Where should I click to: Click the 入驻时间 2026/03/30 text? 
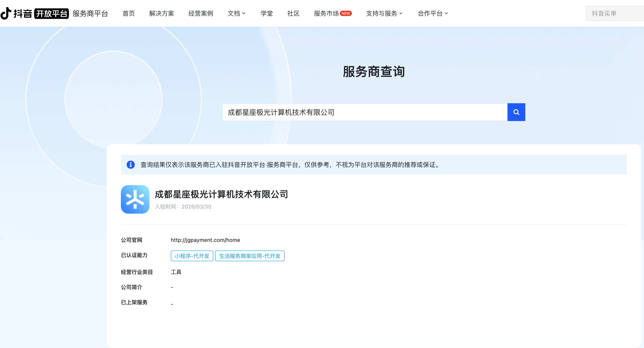pyautogui.click(x=183, y=207)
